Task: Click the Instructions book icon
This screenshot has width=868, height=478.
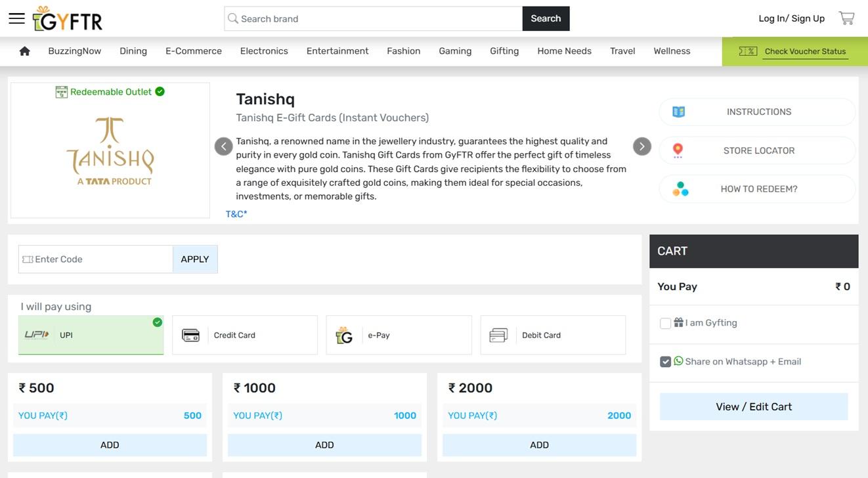Action: coord(679,112)
